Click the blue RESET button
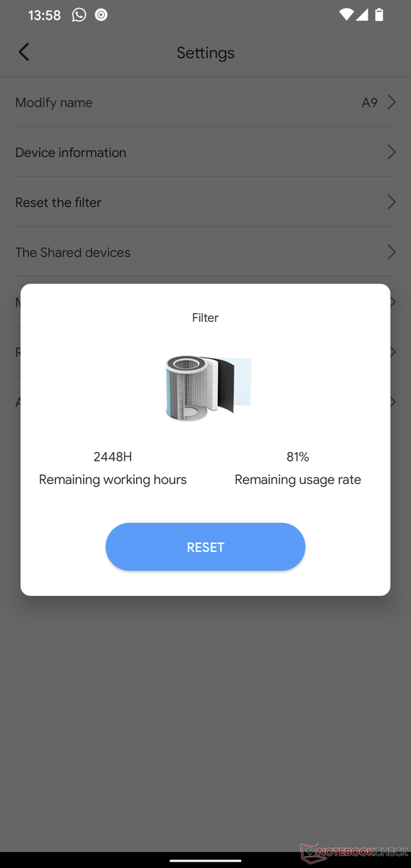Screen dimensions: 411x868 pos(205,547)
